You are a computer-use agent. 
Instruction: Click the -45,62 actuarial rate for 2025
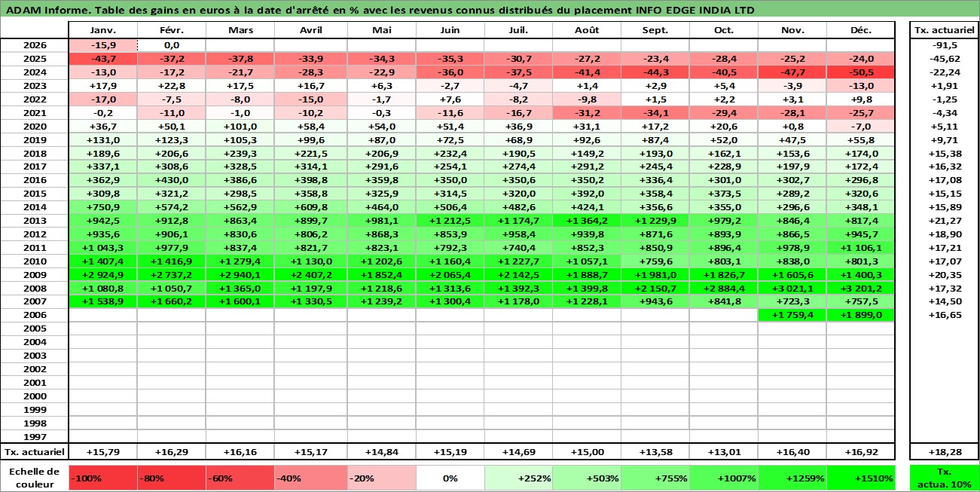click(x=945, y=59)
